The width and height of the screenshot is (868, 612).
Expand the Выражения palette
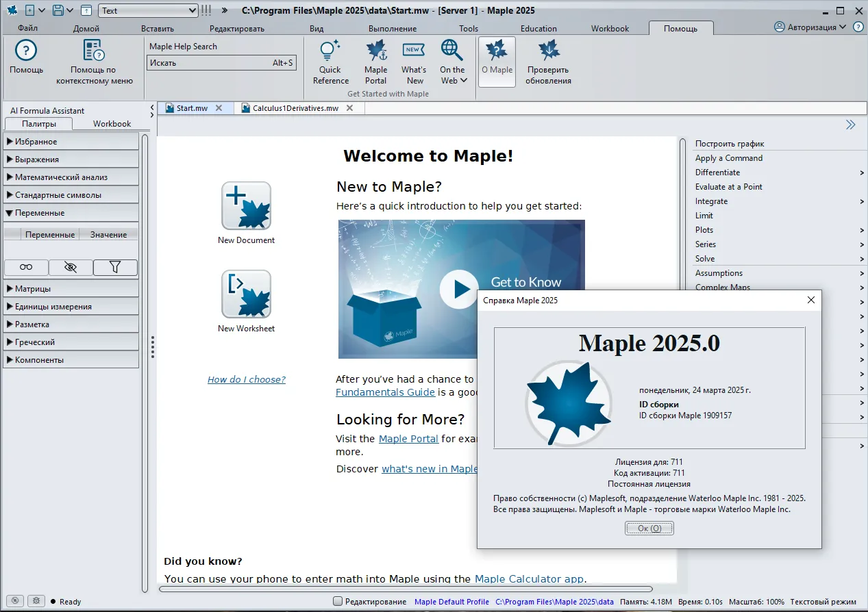pos(71,160)
